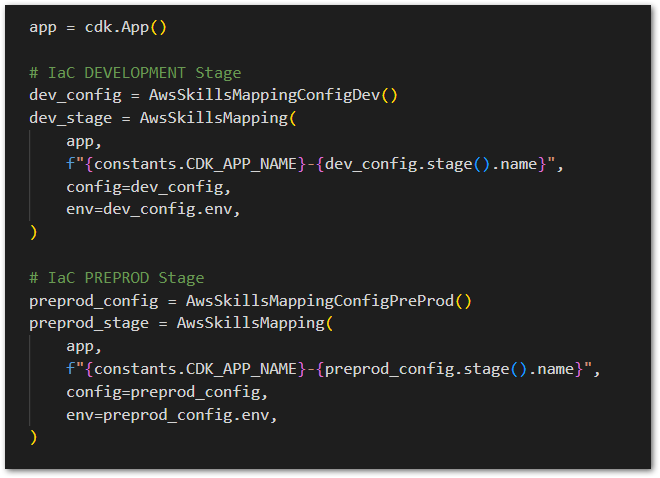
Task: Click the AwsSkillsMapping call after preprod_stage
Action: [x=250, y=324]
